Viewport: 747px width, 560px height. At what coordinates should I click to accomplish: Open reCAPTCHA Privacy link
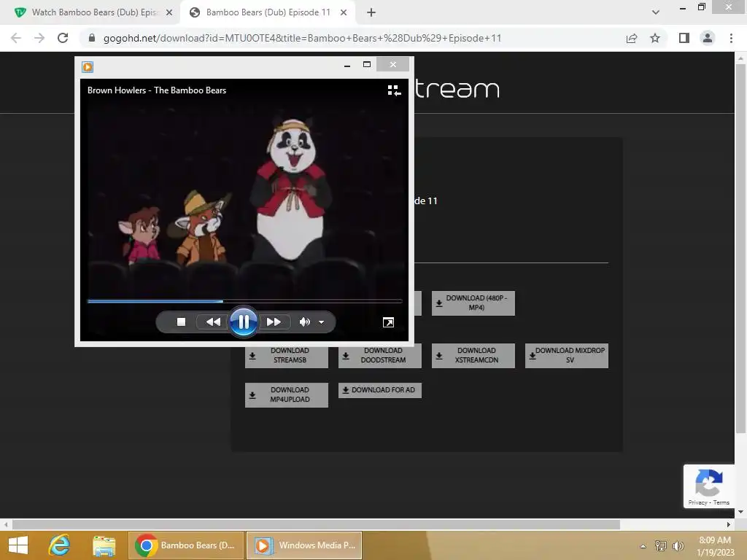tap(697, 502)
